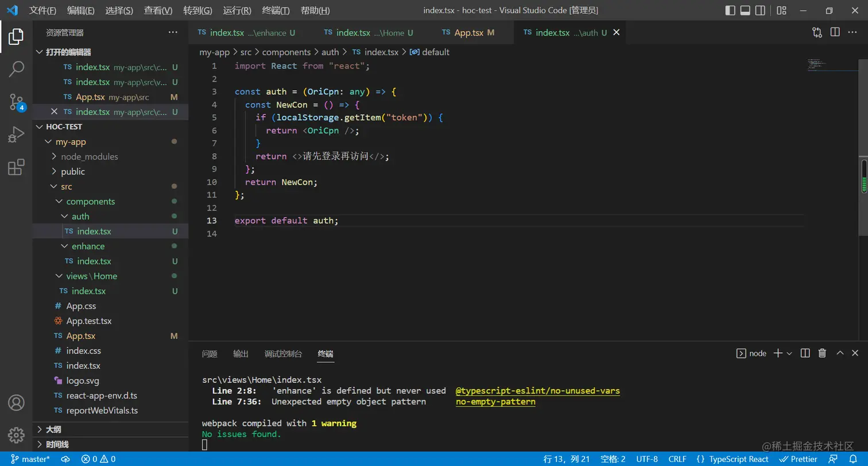Open the customize layout icon
This screenshot has height=466, width=868.
(x=781, y=10)
